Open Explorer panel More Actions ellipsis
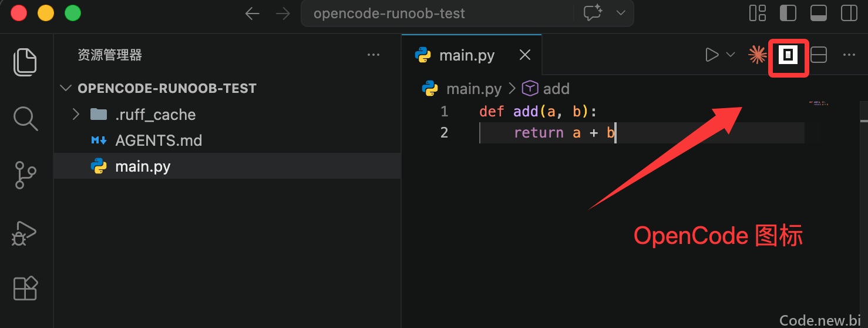The height and width of the screenshot is (328, 868). coord(373,55)
